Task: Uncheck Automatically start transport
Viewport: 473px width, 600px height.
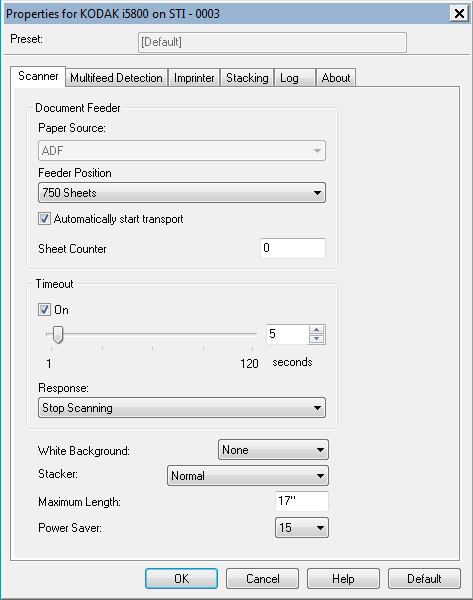Action: pyautogui.click(x=44, y=219)
